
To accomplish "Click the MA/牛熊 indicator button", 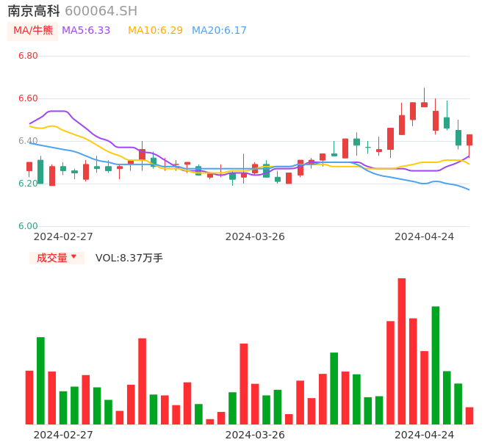I will point(33,31).
